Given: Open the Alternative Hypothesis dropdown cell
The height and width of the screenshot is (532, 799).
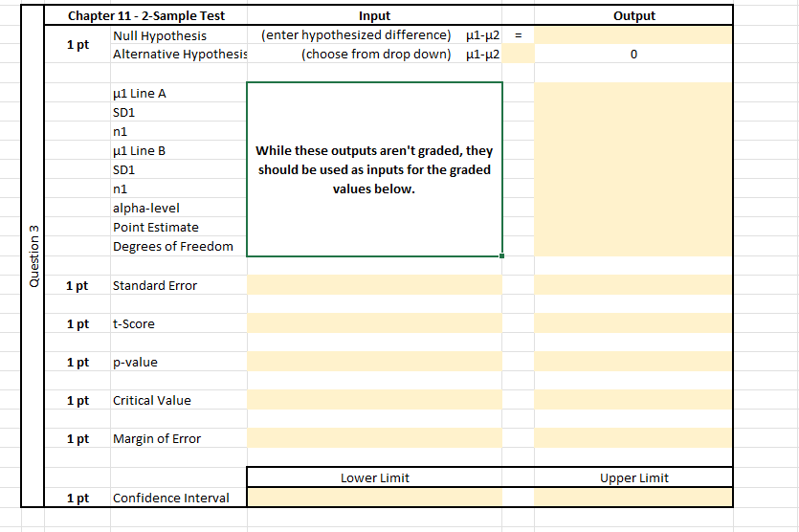Looking at the screenshot, I should pyautogui.click(x=518, y=54).
